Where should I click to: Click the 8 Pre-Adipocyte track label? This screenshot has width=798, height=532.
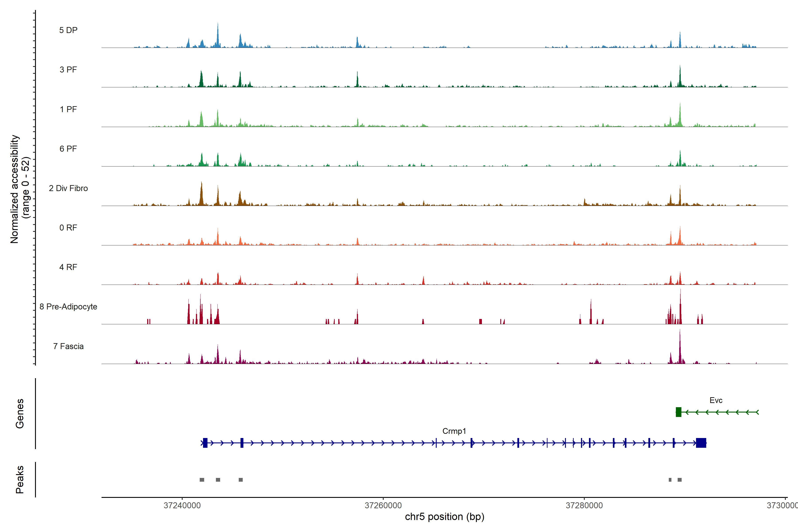click(68, 307)
